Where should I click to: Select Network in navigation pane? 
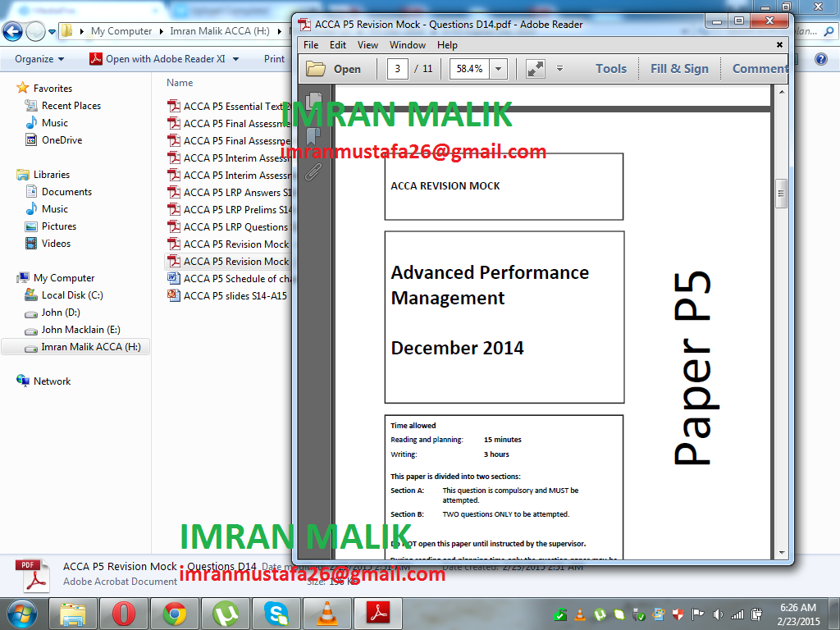pyautogui.click(x=52, y=381)
